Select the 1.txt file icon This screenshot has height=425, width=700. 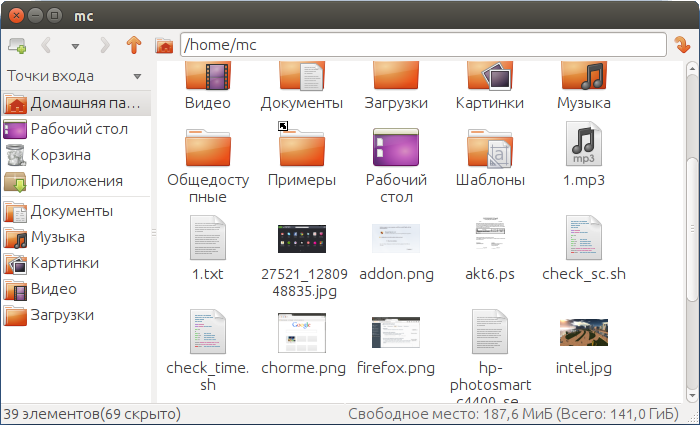[x=208, y=238]
